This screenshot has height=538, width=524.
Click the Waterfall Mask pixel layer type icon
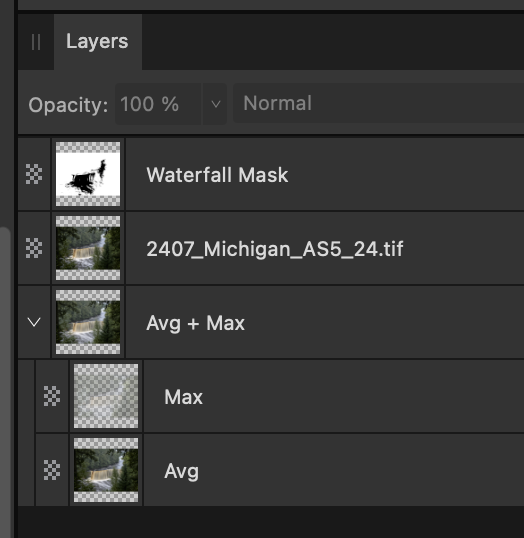point(34,174)
